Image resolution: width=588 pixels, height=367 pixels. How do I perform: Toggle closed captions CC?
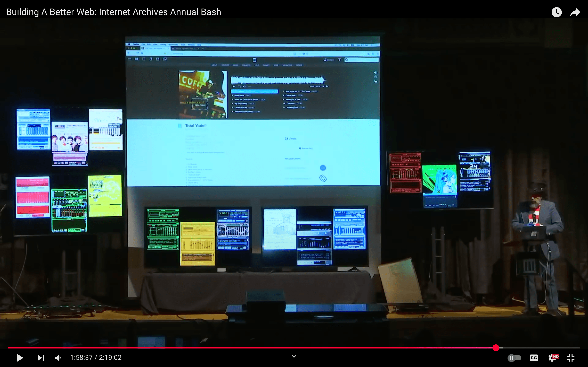pos(534,358)
